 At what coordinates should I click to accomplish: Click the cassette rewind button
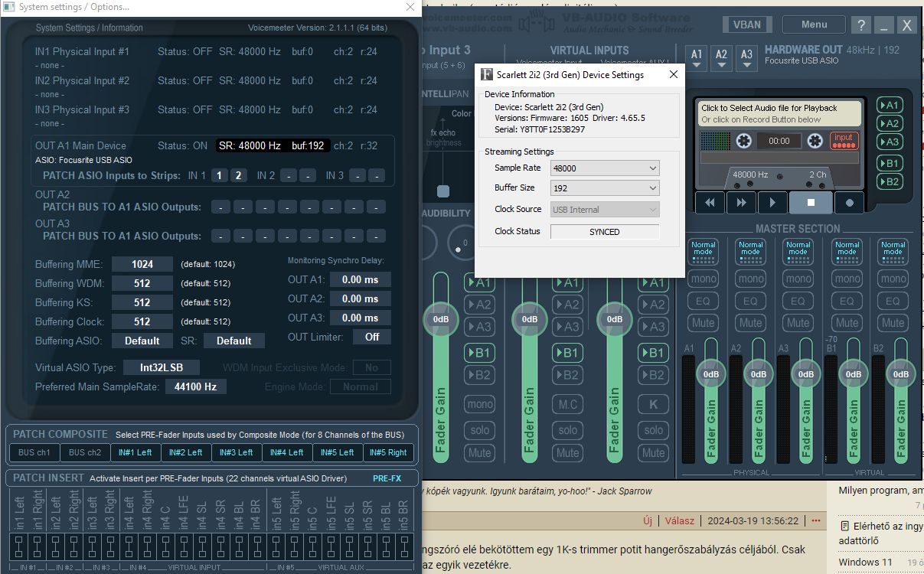coord(710,202)
